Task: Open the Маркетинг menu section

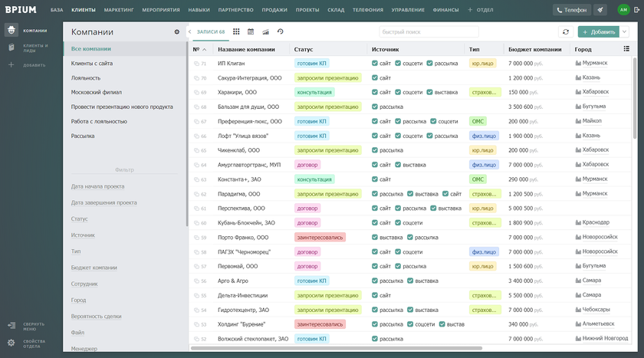Action: click(x=118, y=10)
